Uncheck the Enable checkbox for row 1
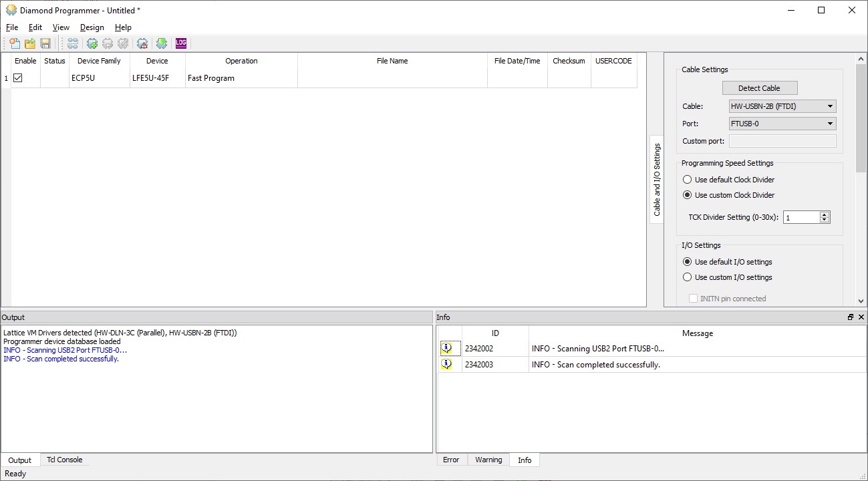868x481 pixels. coord(18,78)
